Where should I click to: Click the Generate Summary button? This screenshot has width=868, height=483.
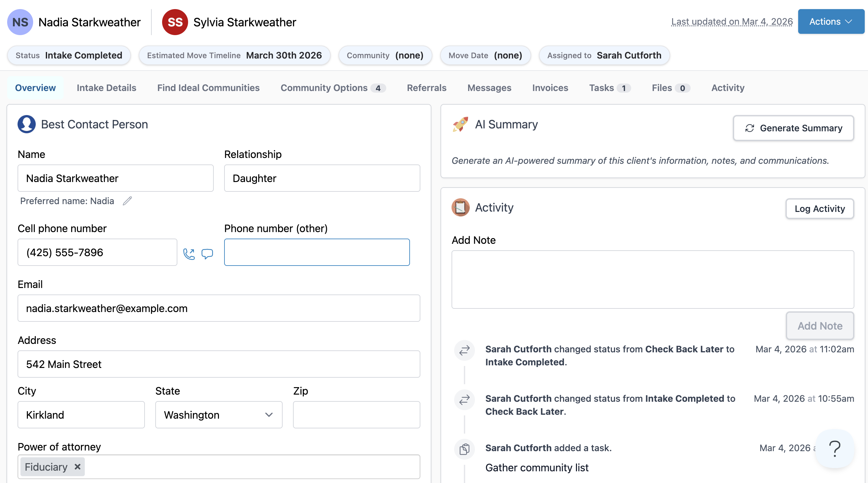point(793,128)
